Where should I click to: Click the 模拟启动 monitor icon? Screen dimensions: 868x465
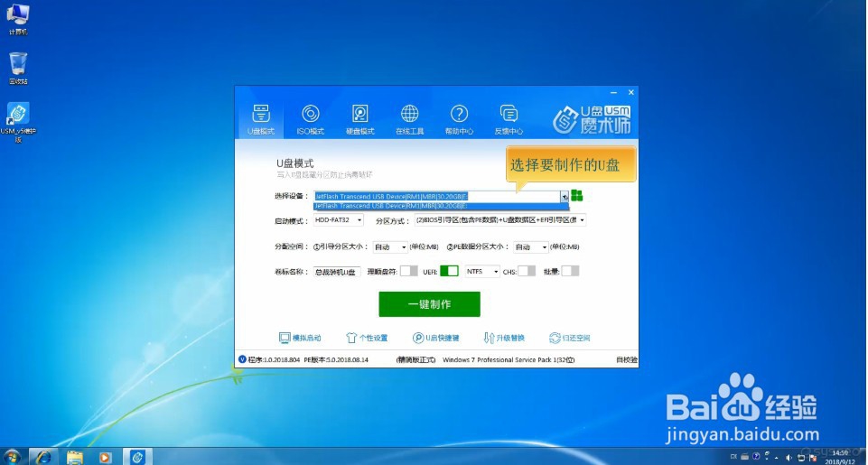pyautogui.click(x=285, y=339)
